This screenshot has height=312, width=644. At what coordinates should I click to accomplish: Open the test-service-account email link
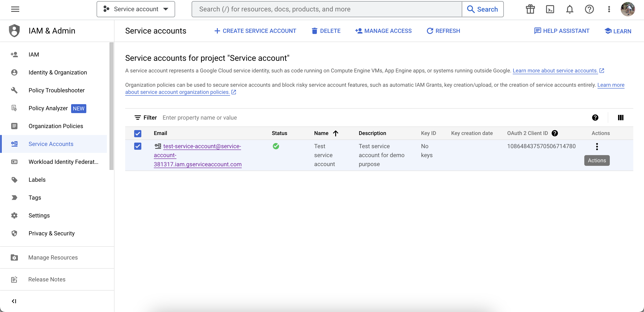(x=197, y=155)
